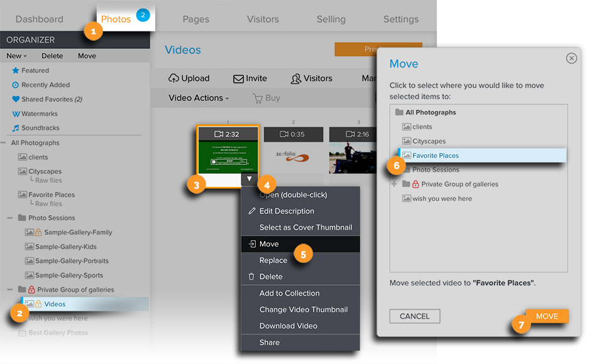Click lock icon on Sample-Gallery-Family

(38, 232)
